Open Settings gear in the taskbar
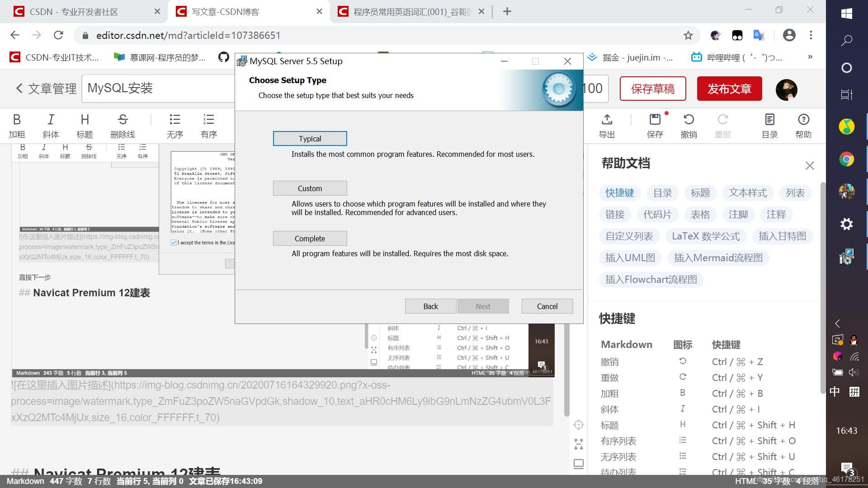This screenshot has height=488, width=868. point(847,224)
